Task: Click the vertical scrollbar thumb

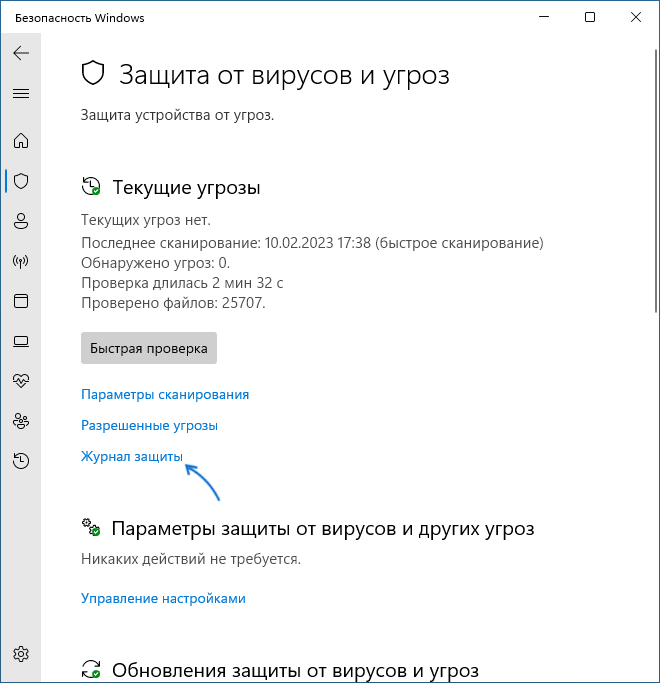Action: tap(656, 181)
